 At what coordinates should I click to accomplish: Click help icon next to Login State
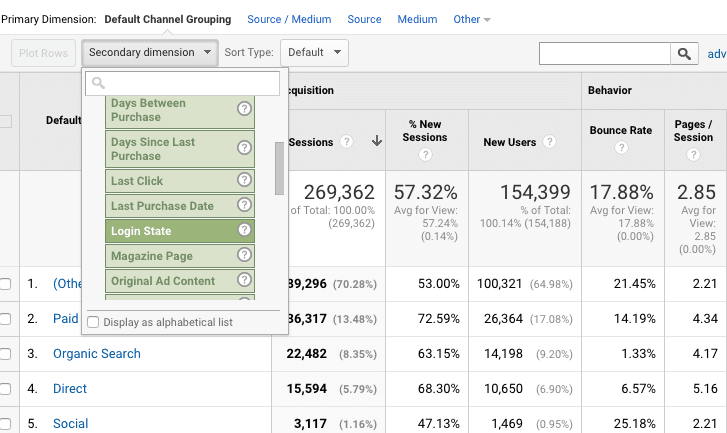[244, 230]
